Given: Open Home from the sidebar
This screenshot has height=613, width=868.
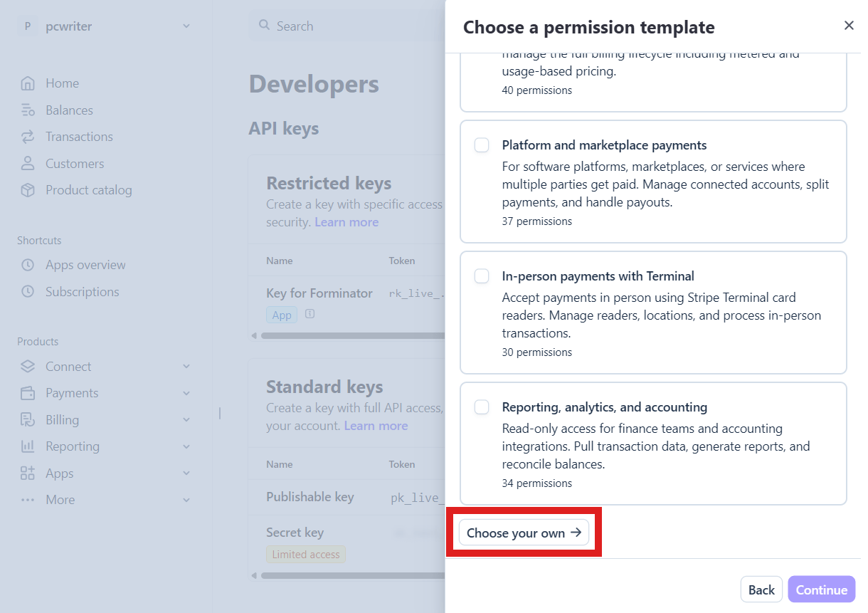Looking at the screenshot, I should pyautogui.click(x=62, y=83).
